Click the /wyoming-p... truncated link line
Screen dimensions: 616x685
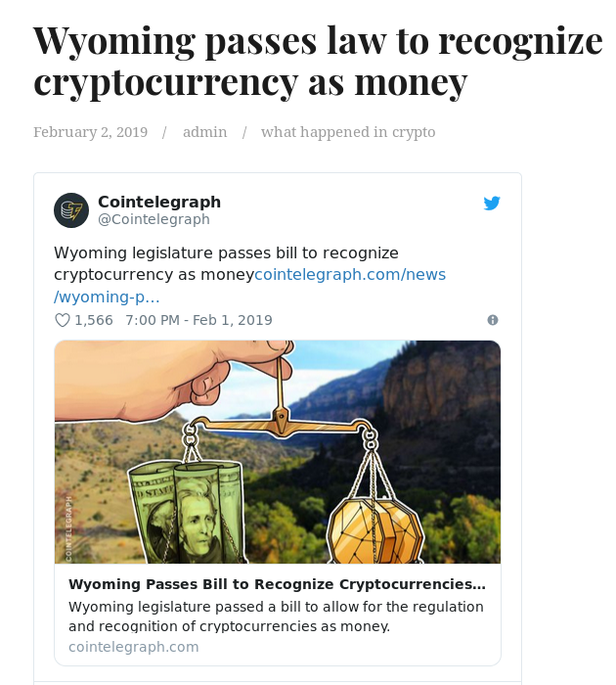(x=107, y=297)
